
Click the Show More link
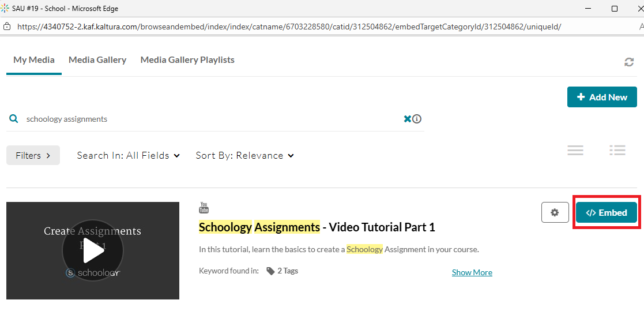pos(472,272)
